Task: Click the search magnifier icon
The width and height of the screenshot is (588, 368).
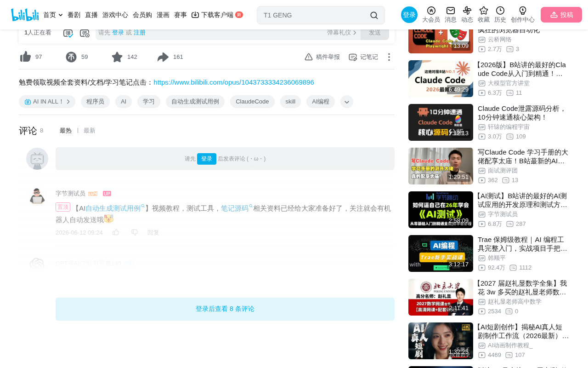Action: 374,15
